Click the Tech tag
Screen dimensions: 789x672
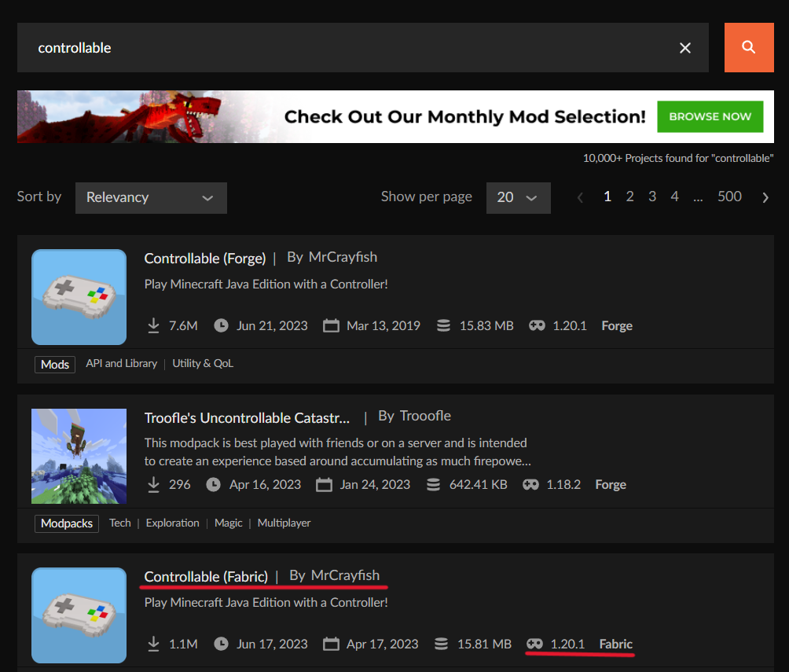click(119, 523)
